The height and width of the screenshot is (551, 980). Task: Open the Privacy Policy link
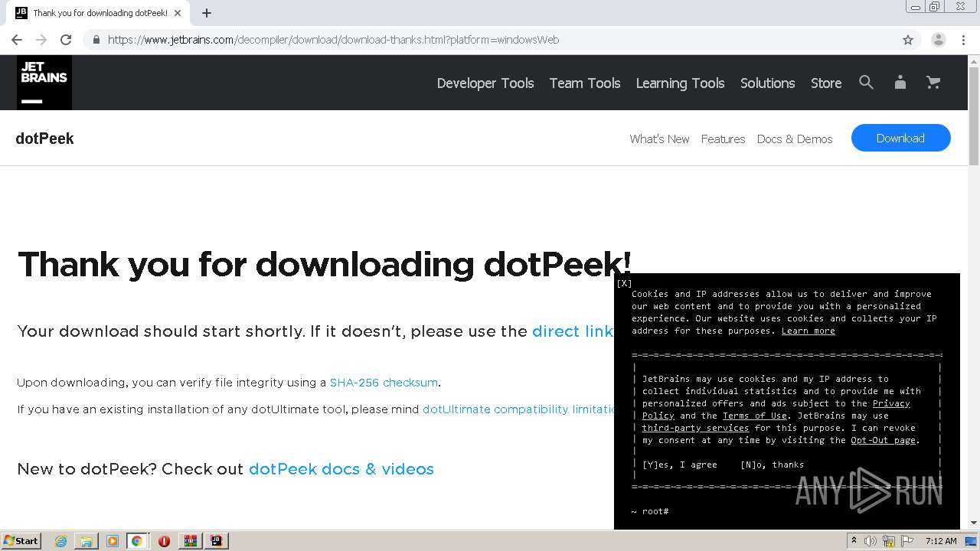891,403
